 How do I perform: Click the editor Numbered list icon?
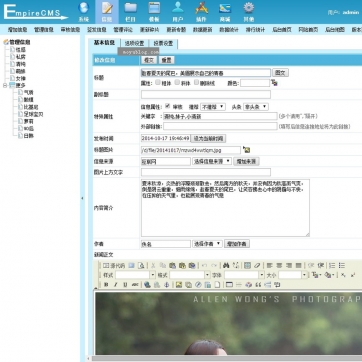click(x=332, y=266)
